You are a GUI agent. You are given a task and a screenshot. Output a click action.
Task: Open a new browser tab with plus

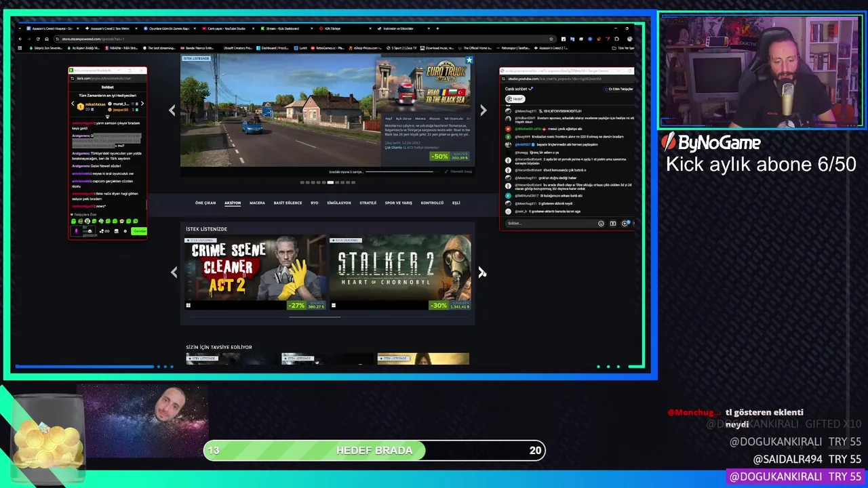tap(437, 28)
